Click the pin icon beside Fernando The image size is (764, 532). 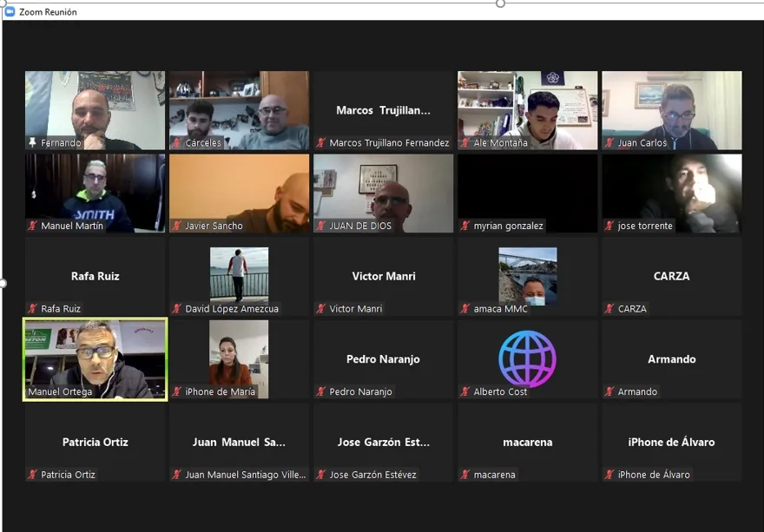click(x=32, y=143)
